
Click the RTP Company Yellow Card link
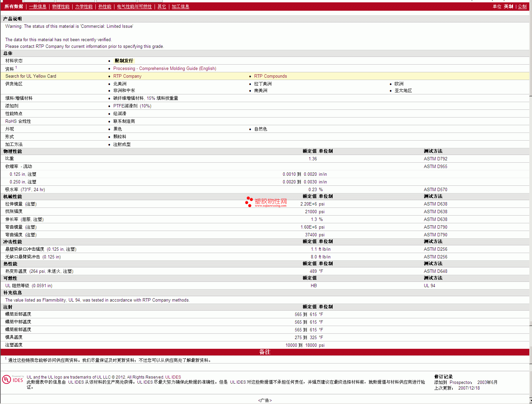[127, 76]
